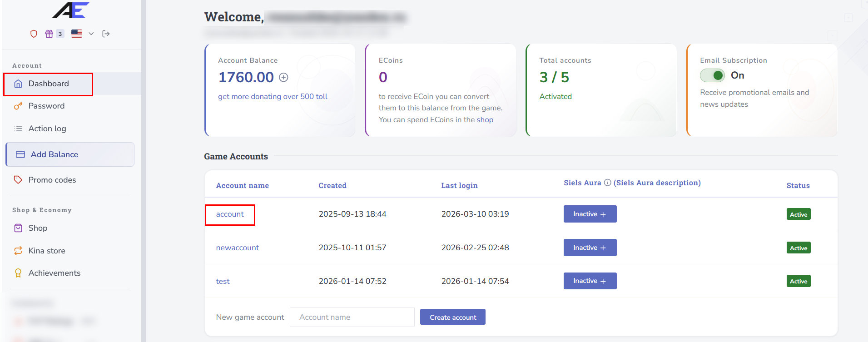Follow the shop link in ECoins card

tap(485, 119)
